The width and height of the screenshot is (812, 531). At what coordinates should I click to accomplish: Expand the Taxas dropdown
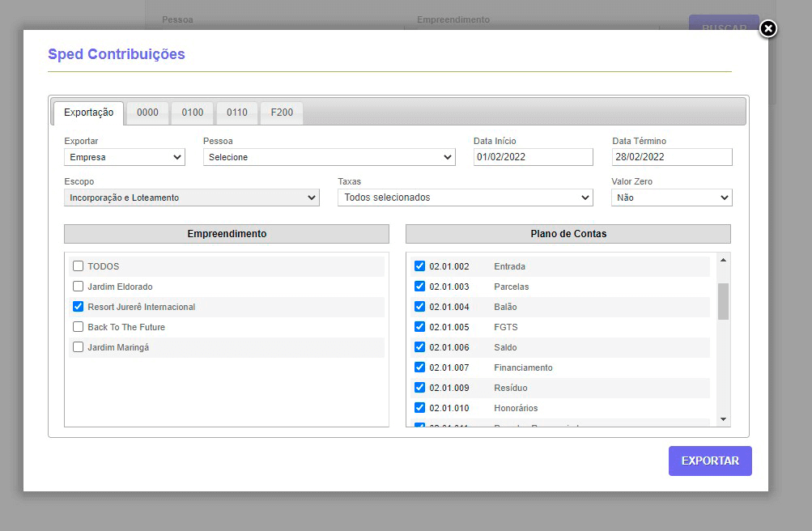[465, 198]
